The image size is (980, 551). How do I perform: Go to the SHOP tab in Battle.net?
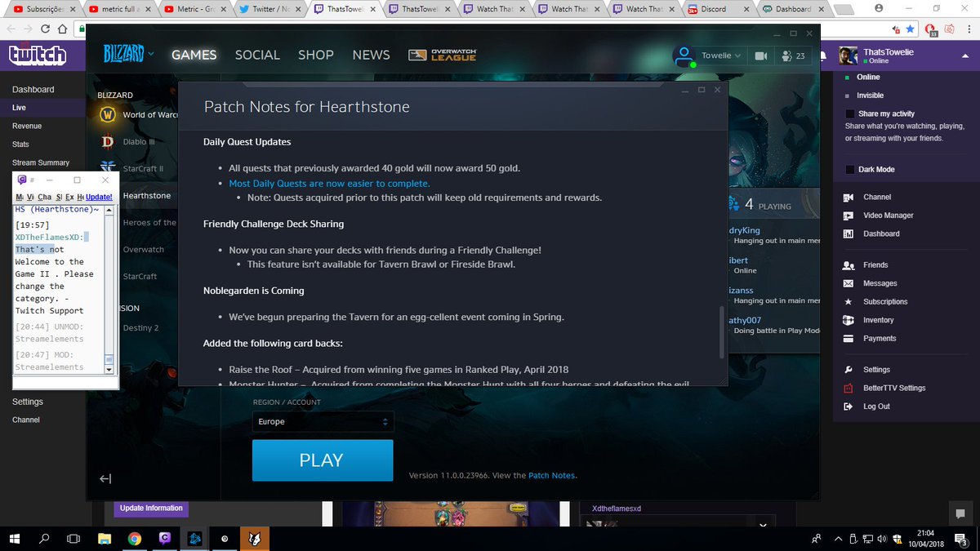pos(316,55)
